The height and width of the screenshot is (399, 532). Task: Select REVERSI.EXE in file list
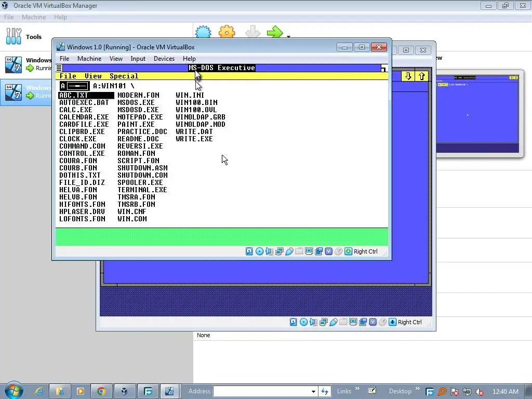coord(140,146)
